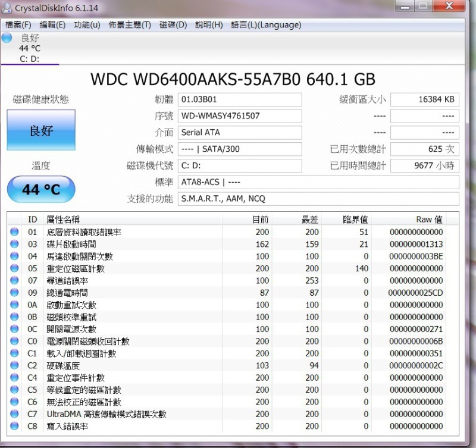The width and height of the screenshot is (476, 448).
Task: Select the 馬達啟動關閉次數 attribute name
Action: (x=80, y=256)
